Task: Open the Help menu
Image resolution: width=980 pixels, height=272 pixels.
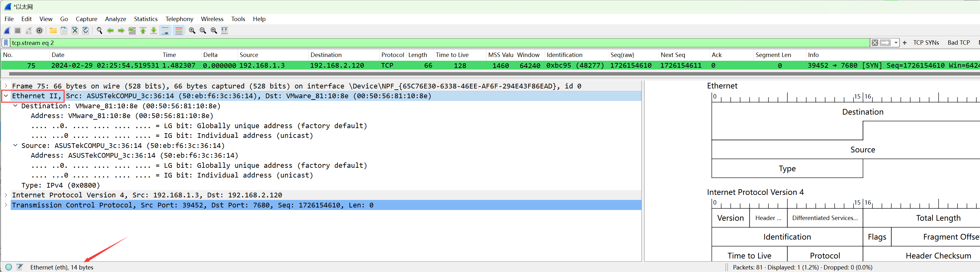Action: click(x=259, y=19)
